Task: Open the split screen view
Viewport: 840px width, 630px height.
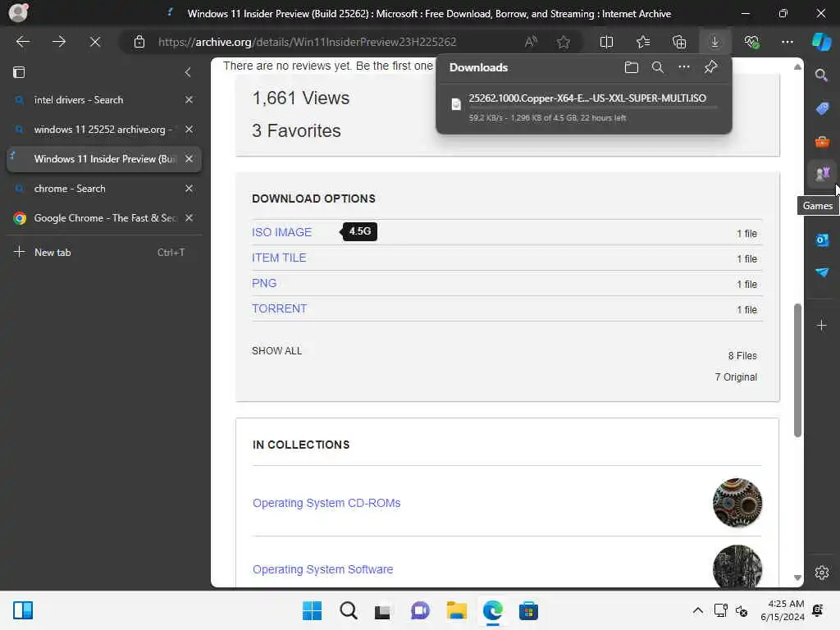Action: pos(606,42)
